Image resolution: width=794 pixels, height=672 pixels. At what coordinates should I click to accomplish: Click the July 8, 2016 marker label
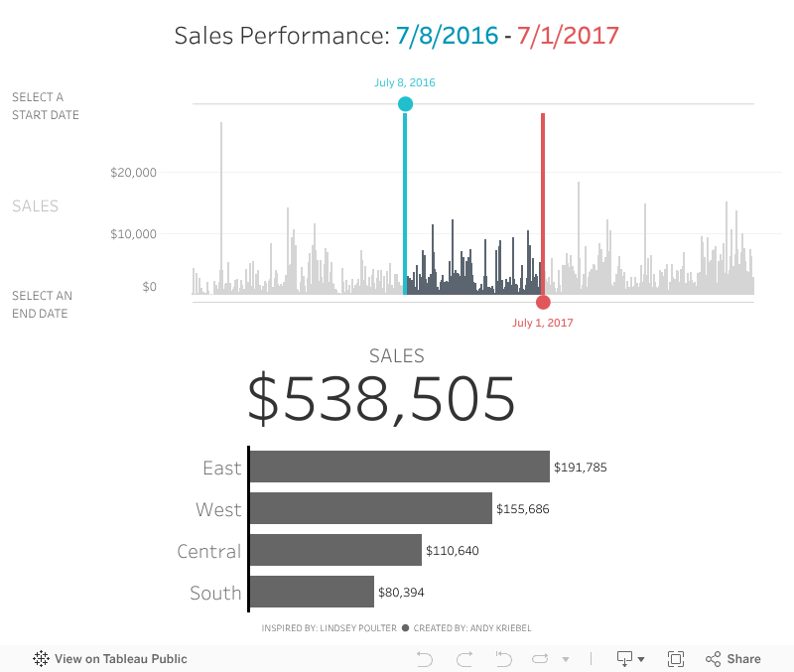[x=405, y=83]
